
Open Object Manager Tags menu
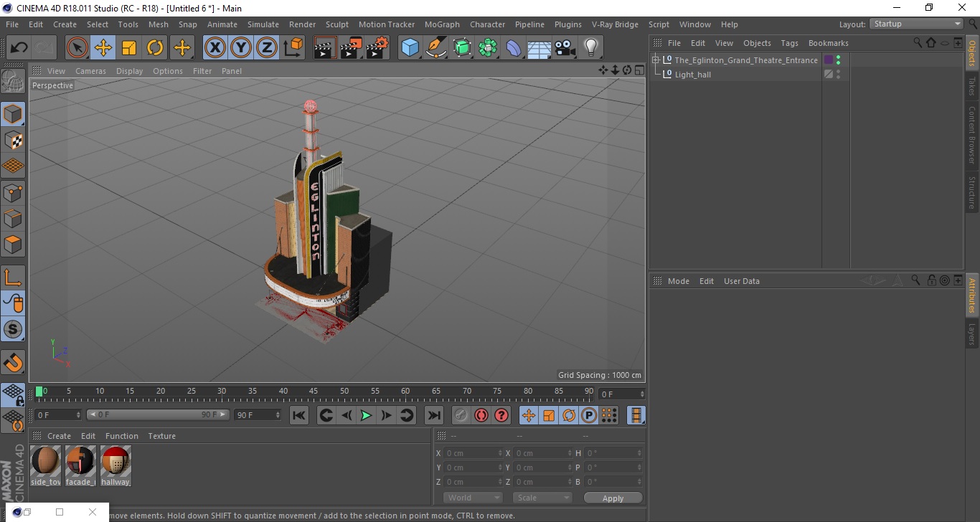[x=789, y=43]
